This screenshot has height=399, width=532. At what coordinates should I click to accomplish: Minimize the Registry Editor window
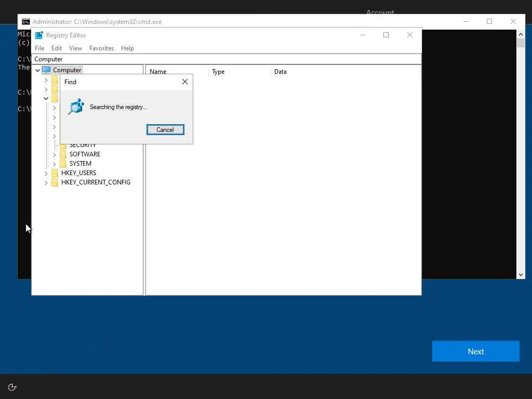(x=363, y=35)
